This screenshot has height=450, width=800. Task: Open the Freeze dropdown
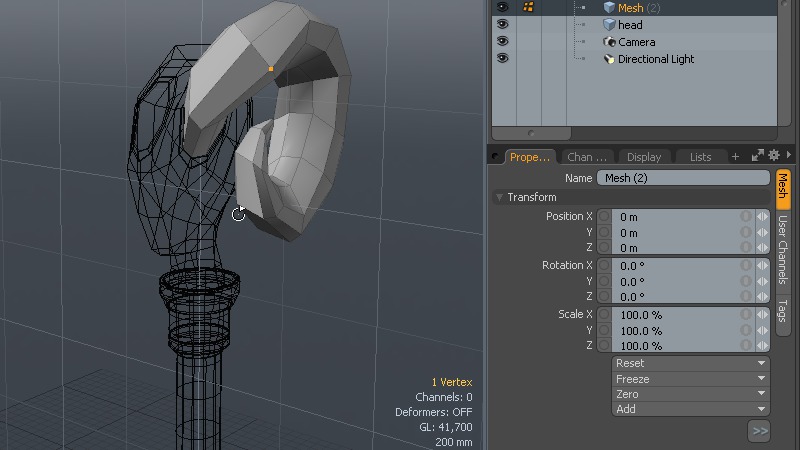(x=690, y=379)
